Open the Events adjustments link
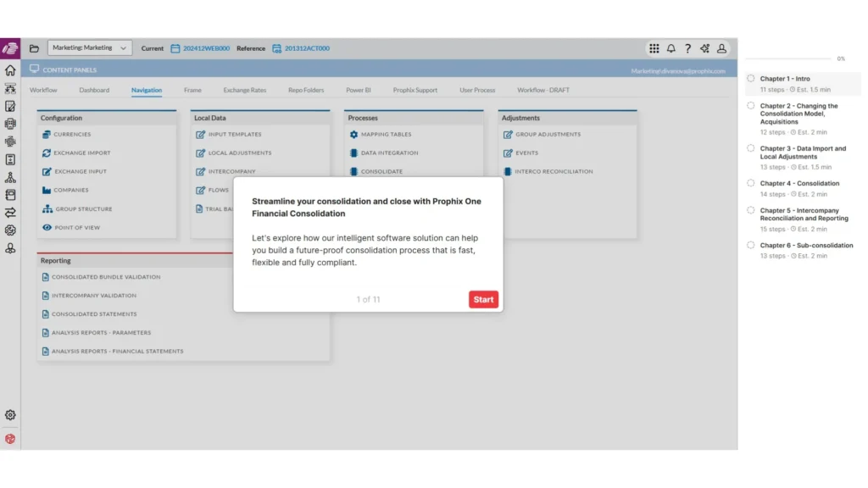868x488 pixels. click(x=526, y=152)
